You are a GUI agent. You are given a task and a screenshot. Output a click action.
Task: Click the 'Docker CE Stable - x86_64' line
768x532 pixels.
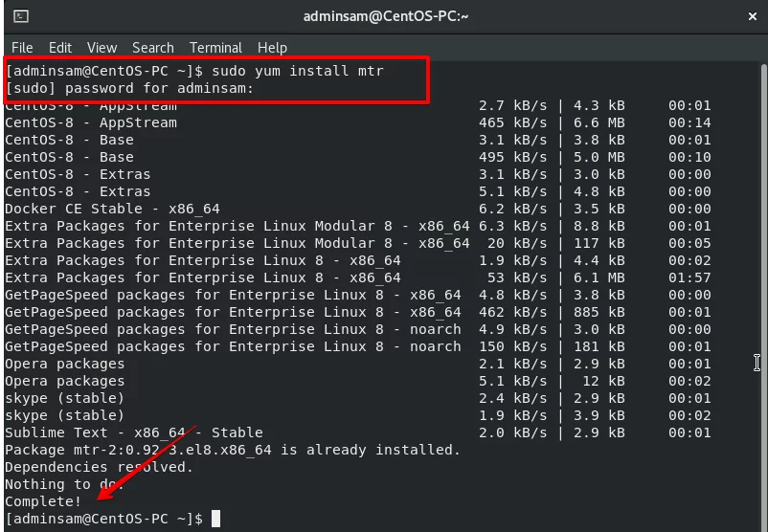click(x=112, y=209)
